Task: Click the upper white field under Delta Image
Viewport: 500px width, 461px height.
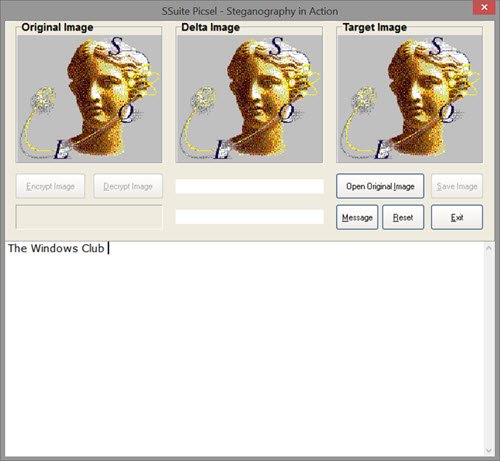Action: pyautogui.click(x=250, y=186)
